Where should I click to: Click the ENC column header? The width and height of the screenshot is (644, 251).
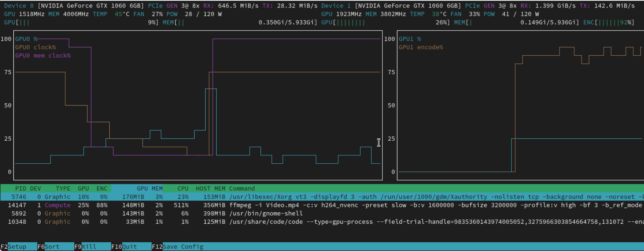pyautogui.click(x=102, y=189)
